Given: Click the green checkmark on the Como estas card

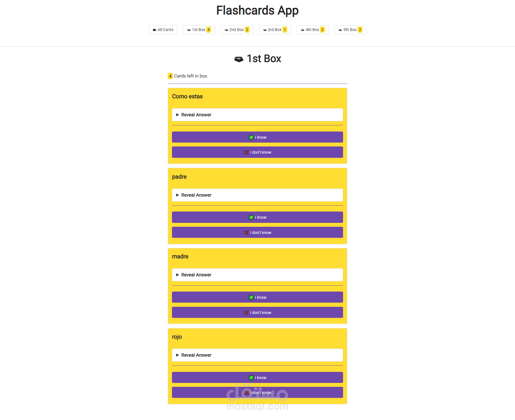Looking at the screenshot, I should [x=251, y=137].
